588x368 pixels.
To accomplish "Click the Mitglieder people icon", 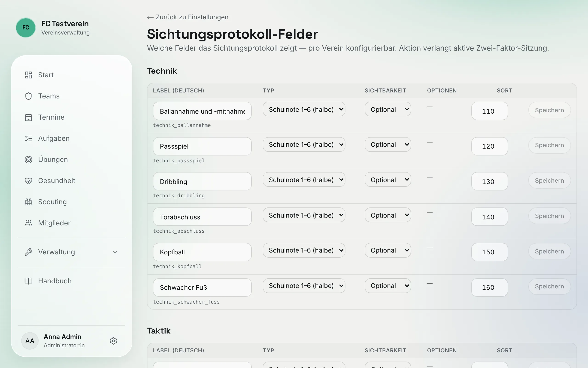I will [28, 223].
